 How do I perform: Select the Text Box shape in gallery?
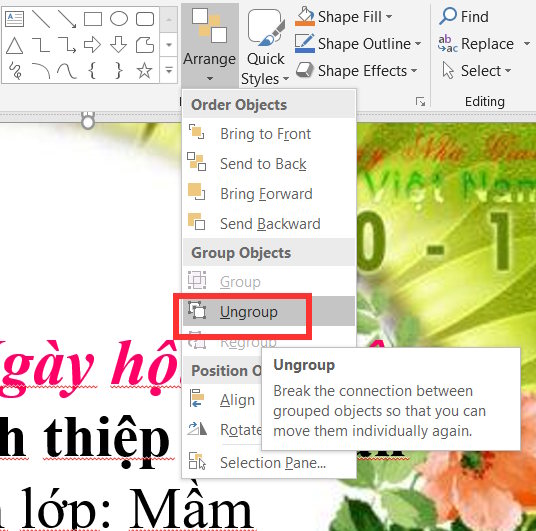point(15,19)
